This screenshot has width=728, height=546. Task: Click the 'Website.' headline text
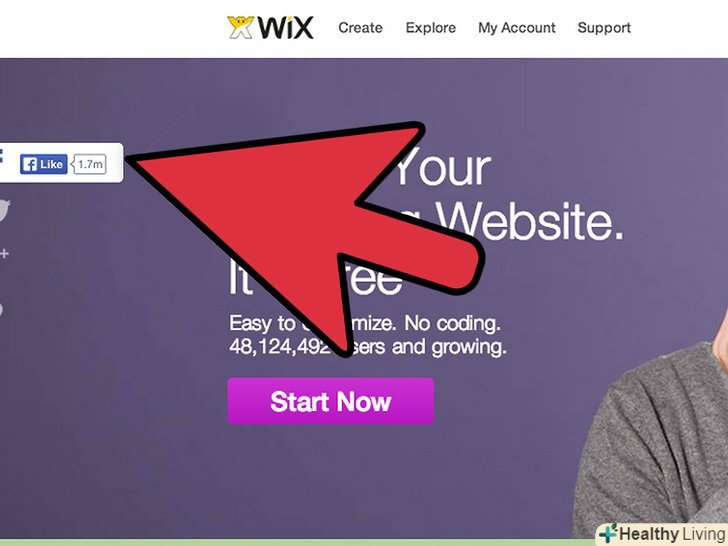(529, 221)
